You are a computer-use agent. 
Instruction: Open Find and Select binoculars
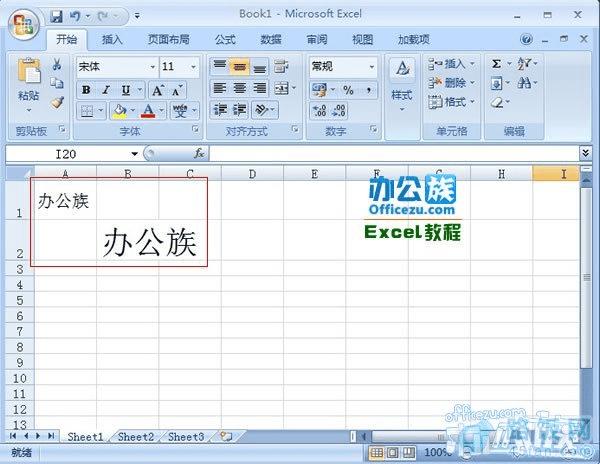(x=524, y=83)
